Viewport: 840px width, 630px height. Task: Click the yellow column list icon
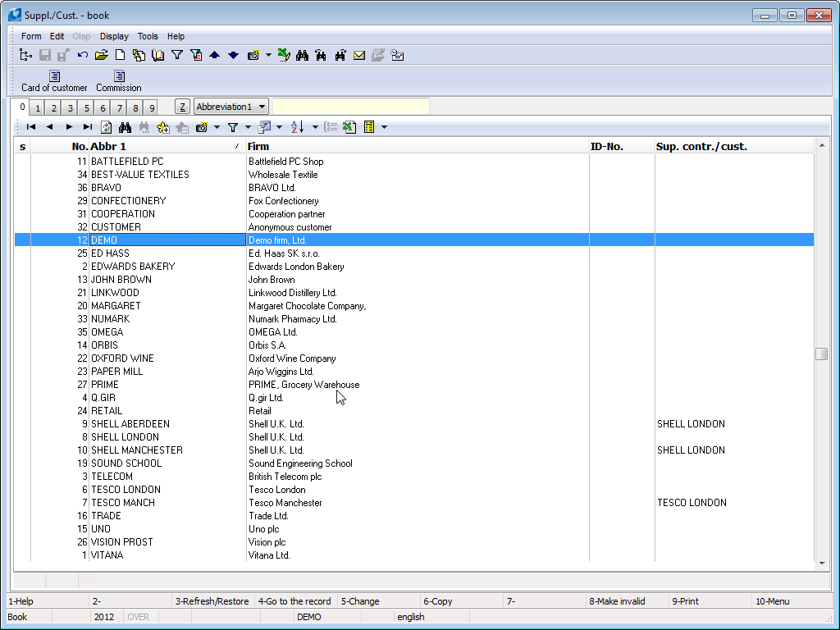tap(369, 127)
